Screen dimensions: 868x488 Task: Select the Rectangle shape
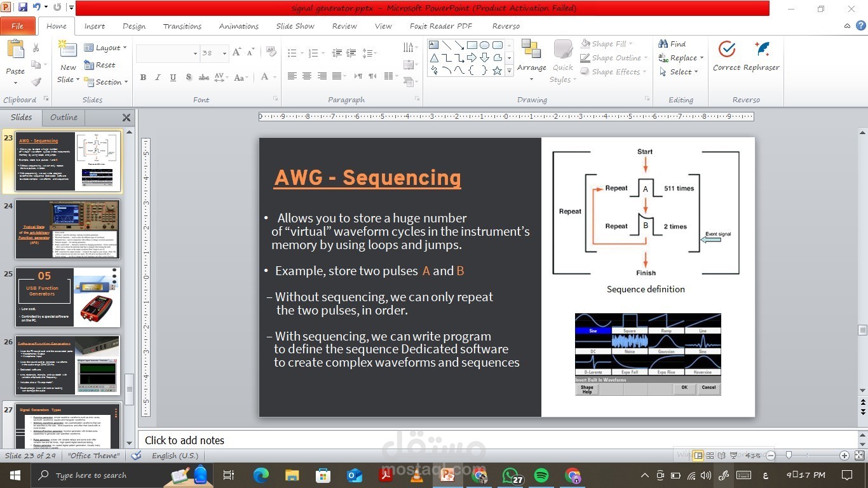coord(471,45)
